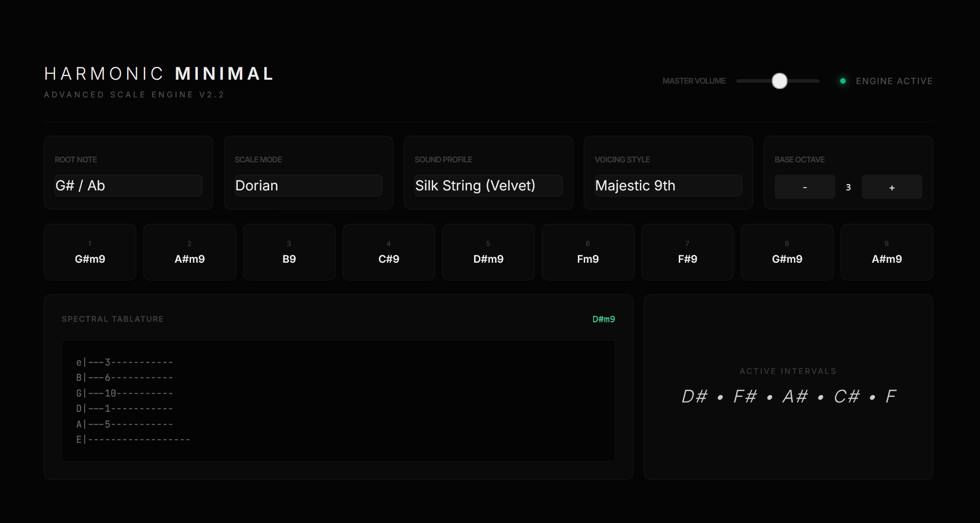Click inside the Spectral Tablature display
Viewport: 980px width, 523px height.
click(338, 400)
